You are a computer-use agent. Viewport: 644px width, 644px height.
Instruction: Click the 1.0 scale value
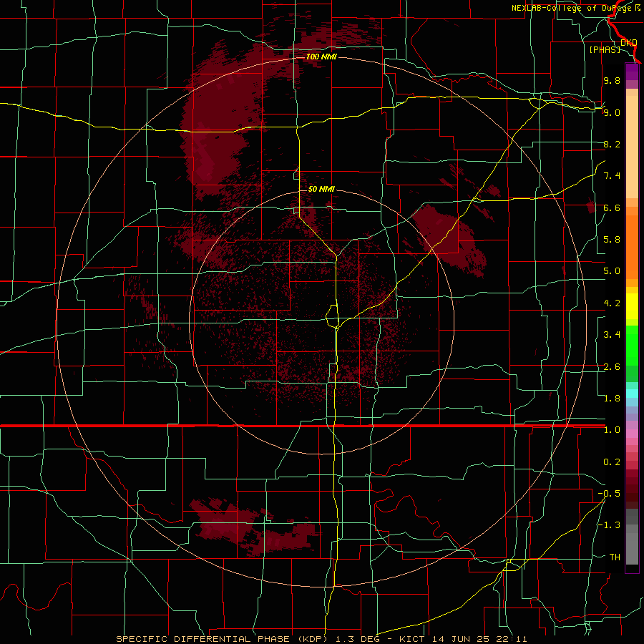click(612, 430)
